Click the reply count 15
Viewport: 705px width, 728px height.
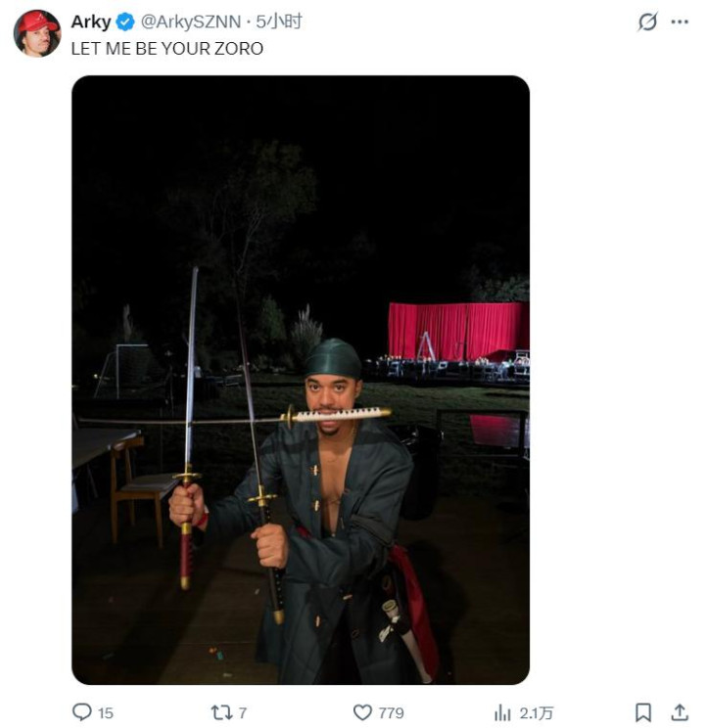click(x=105, y=713)
